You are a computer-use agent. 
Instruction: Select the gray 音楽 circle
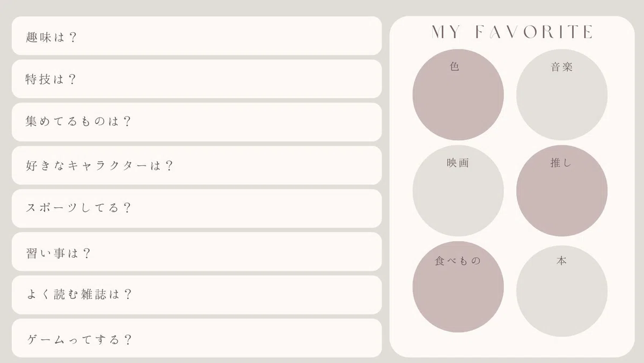point(562,95)
